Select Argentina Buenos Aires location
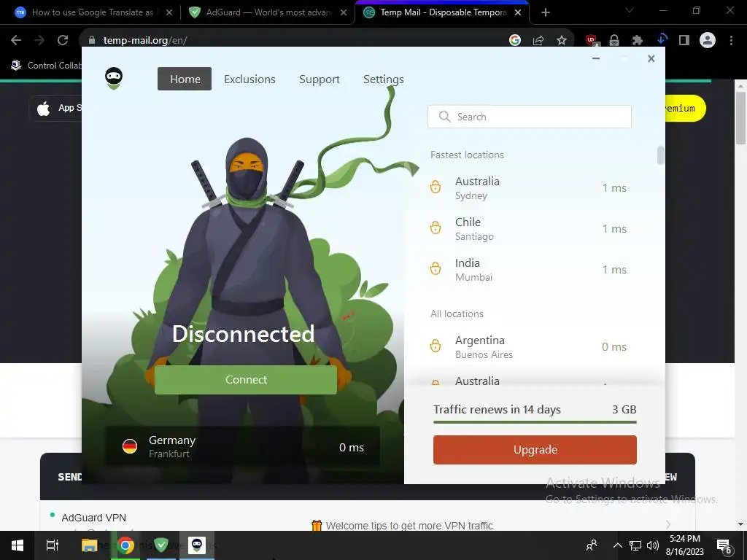747x560 pixels. [529, 347]
